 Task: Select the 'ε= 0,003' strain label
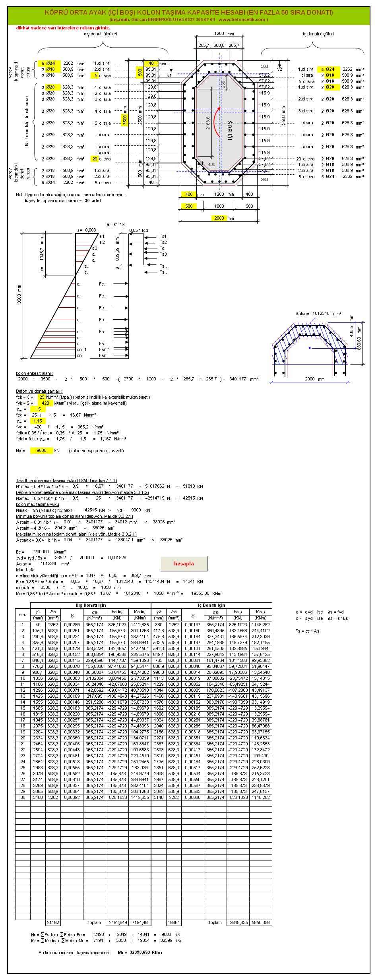[x=87, y=230]
